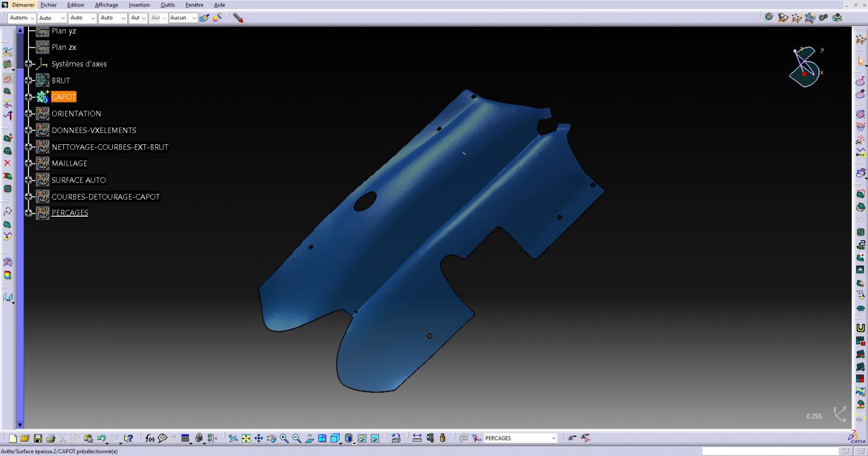
Task: Click the Fit All In view icon
Action: tap(246, 438)
